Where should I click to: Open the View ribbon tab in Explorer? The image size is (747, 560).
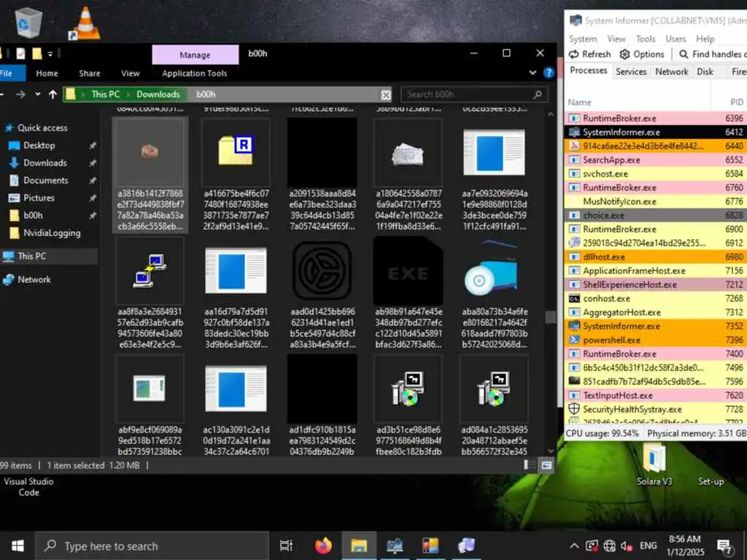coord(130,74)
